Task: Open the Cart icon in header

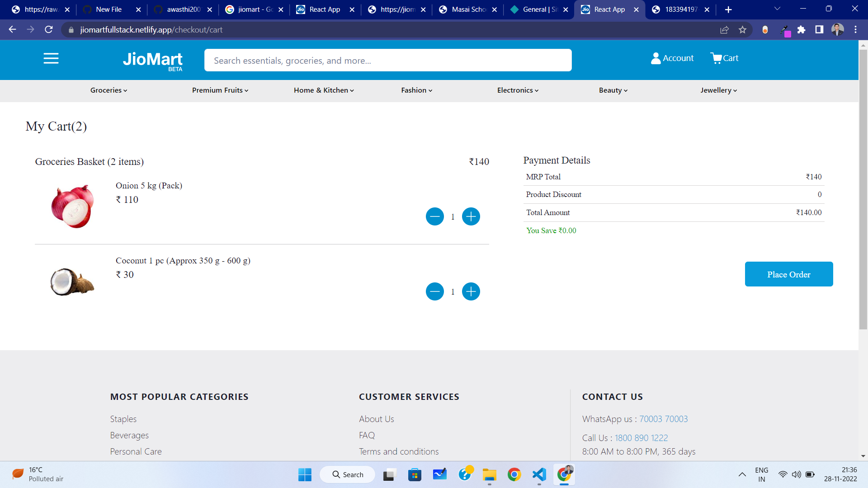Action: tap(724, 58)
